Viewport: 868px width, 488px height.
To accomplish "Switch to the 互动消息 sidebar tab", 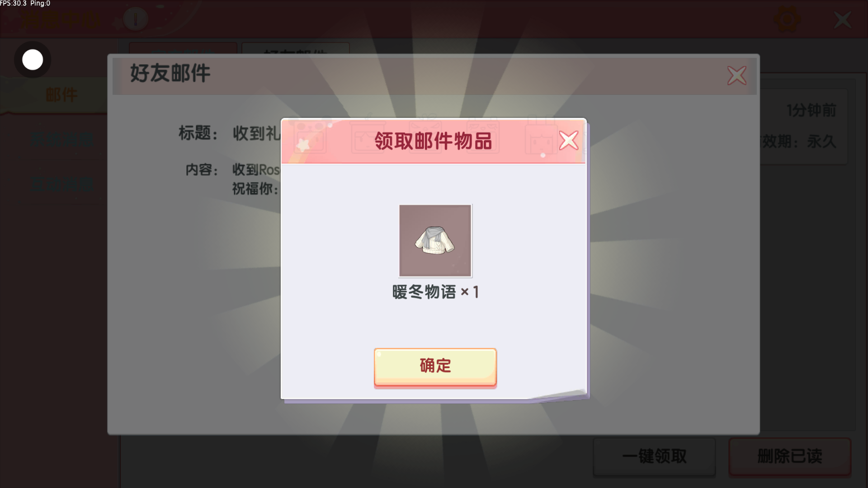I will [62, 184].
